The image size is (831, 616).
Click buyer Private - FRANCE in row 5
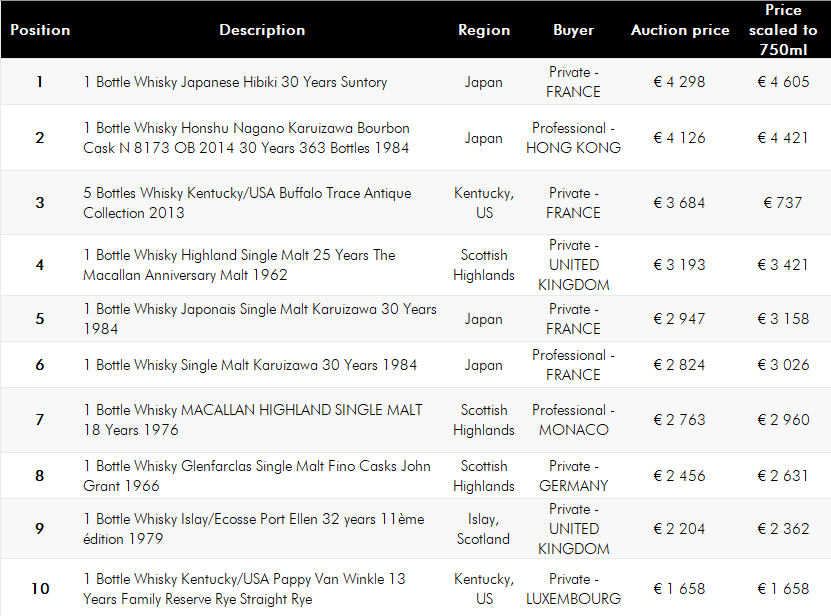click(x=573, y=319)
